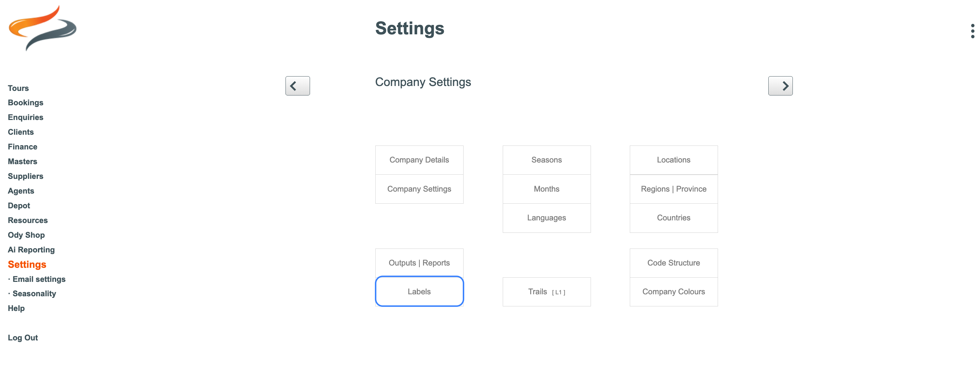Go to previous settings page arrow

pyautogui.click(x=298, y=86)
